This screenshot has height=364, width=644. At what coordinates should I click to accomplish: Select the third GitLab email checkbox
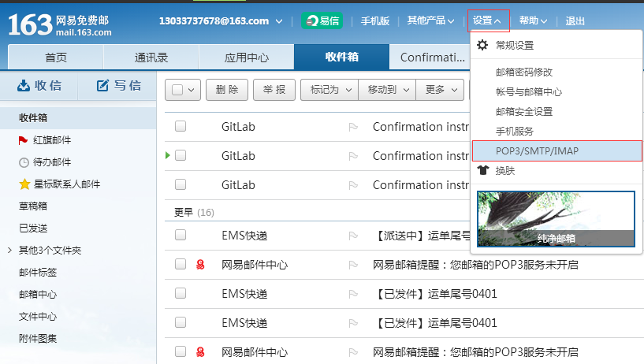tap(181, 184)
